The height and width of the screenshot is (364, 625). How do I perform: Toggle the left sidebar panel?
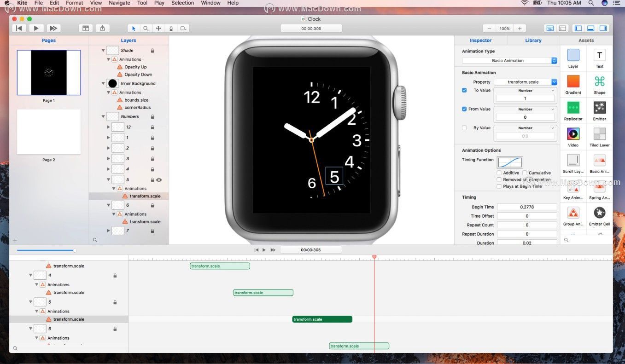578,28
